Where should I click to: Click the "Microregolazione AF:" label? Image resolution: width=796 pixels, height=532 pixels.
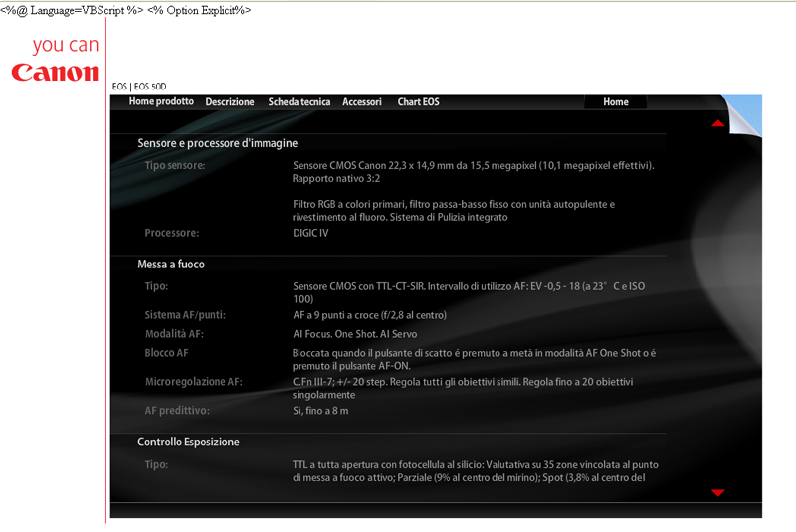point(194,382)
